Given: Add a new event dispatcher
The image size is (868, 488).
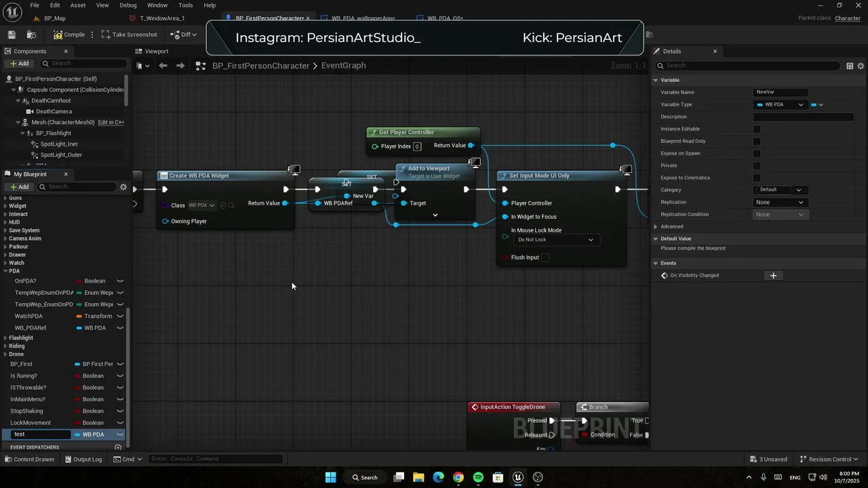Looking at the screenshot, I should 118,447.
